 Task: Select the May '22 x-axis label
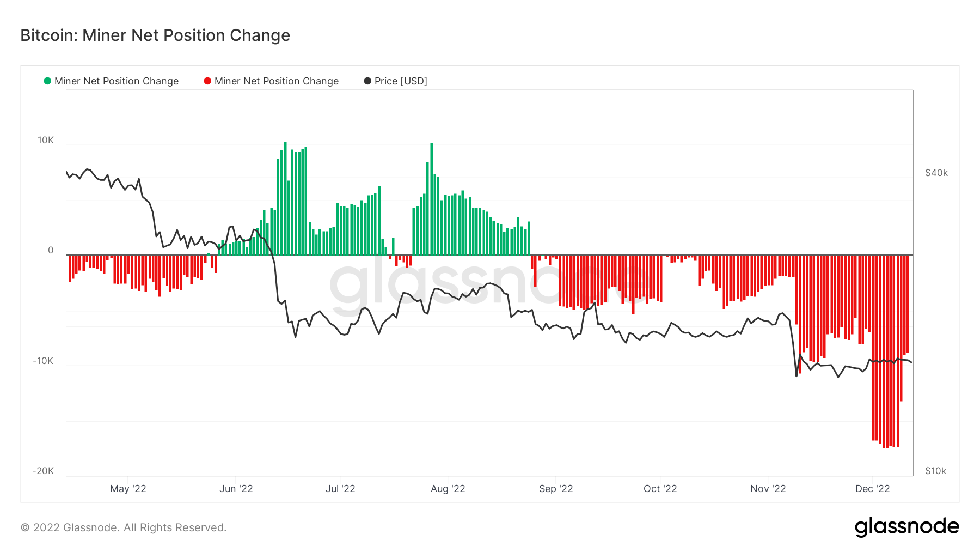click(x=128, y=489)
